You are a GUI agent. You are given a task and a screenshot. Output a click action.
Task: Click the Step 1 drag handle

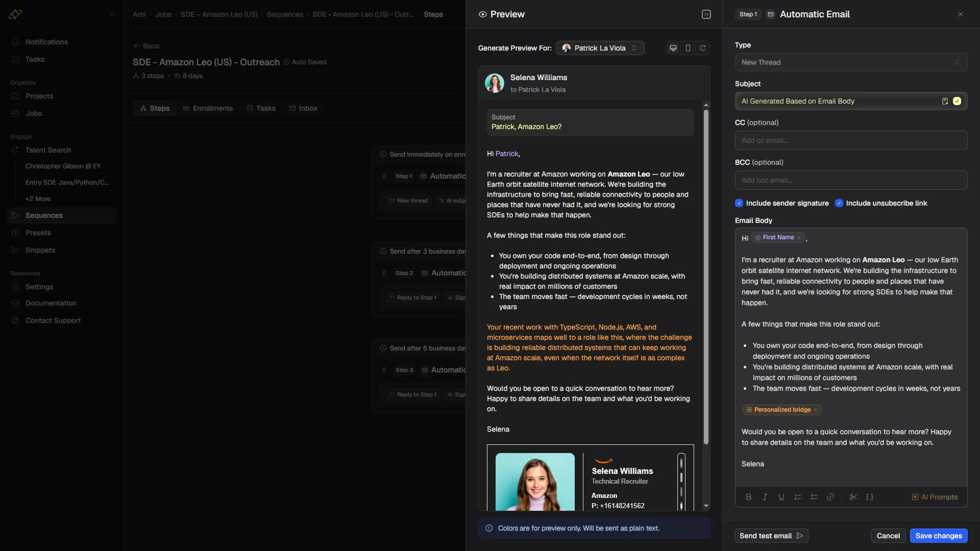coord(384,176)
